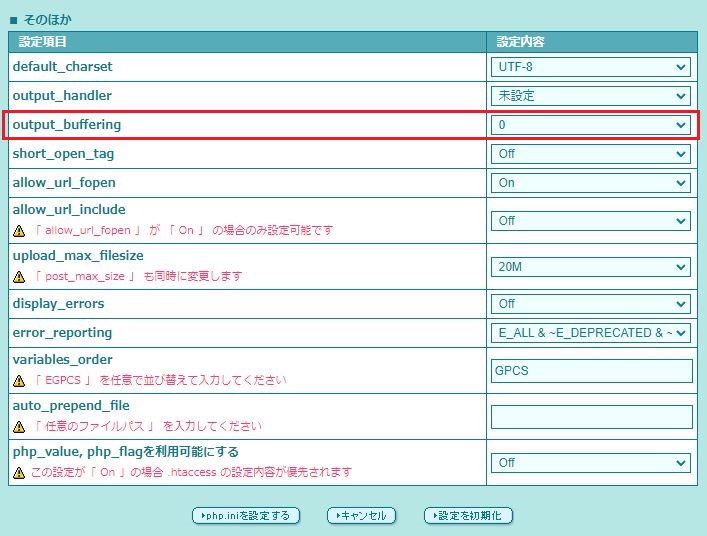Focus the auto_prepend_file input field
This screenshot has width=707, height=536.
[x=591, y=417]
